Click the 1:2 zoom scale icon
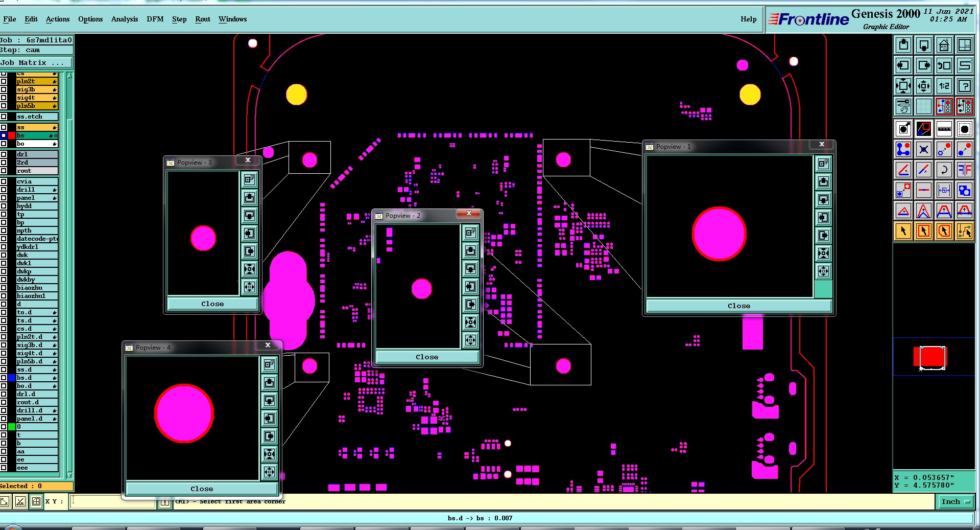Image resolution: width=980 pixels, height=530 pixels. click(944, 86)
